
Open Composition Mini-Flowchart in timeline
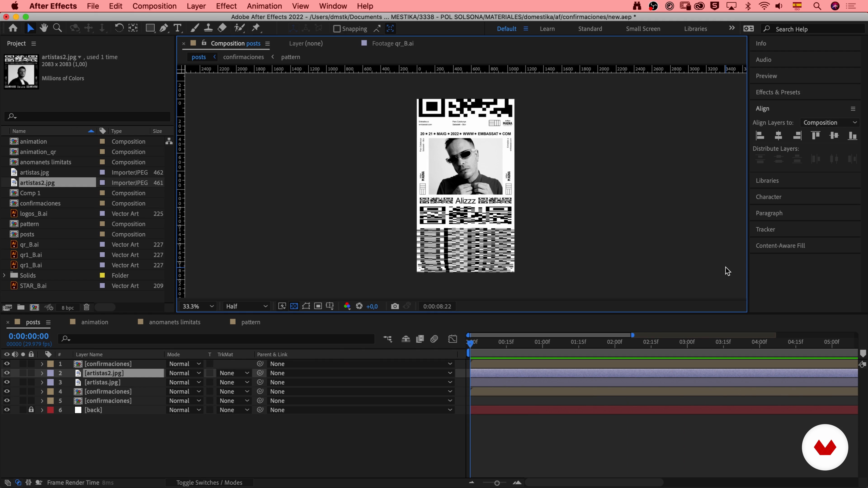pyautogui.click(x=388, y=339)
